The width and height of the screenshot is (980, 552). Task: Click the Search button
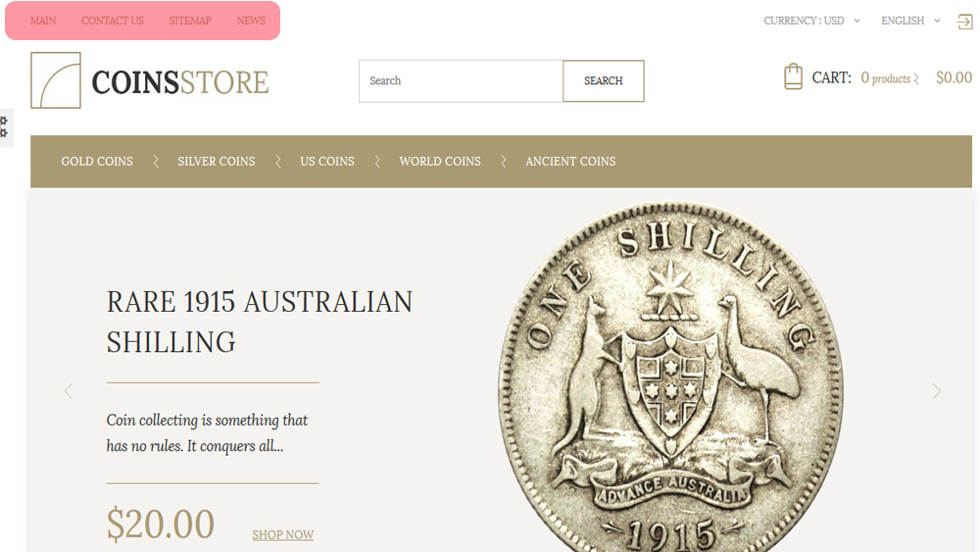point(603,80)
